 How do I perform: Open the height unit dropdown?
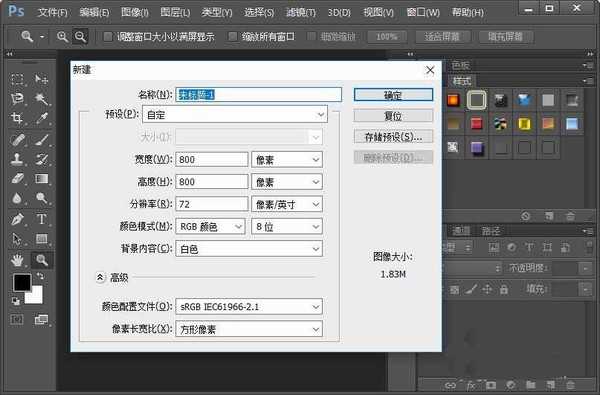tap(287, 182)
